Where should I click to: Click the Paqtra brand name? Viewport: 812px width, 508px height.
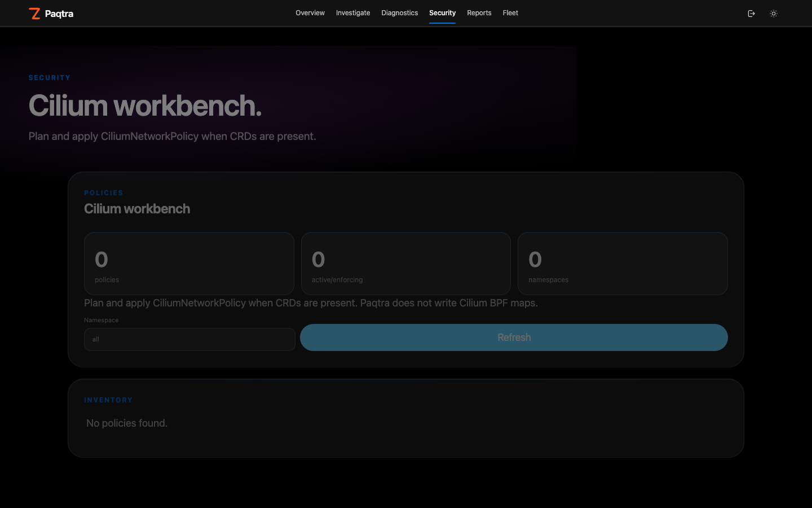(59, 14)
